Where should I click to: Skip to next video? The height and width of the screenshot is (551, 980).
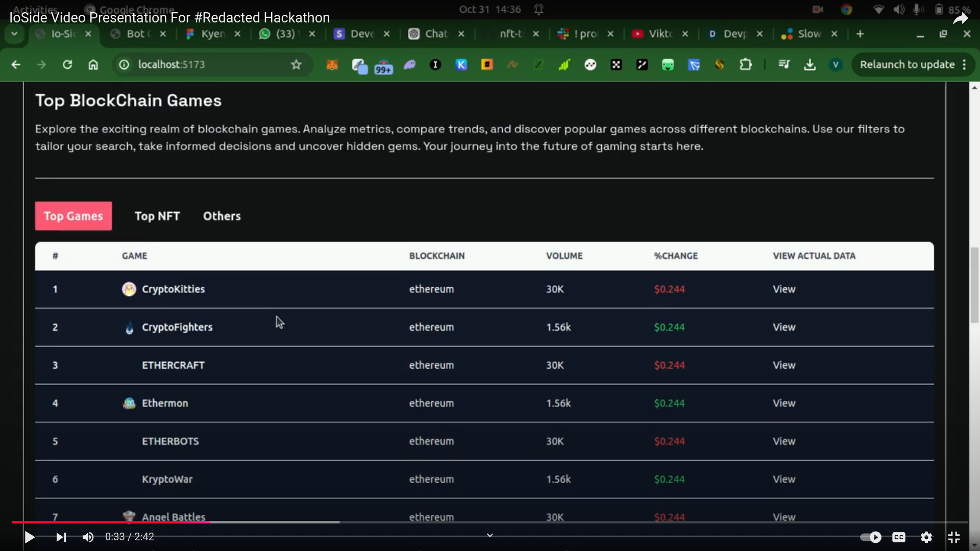61,537
